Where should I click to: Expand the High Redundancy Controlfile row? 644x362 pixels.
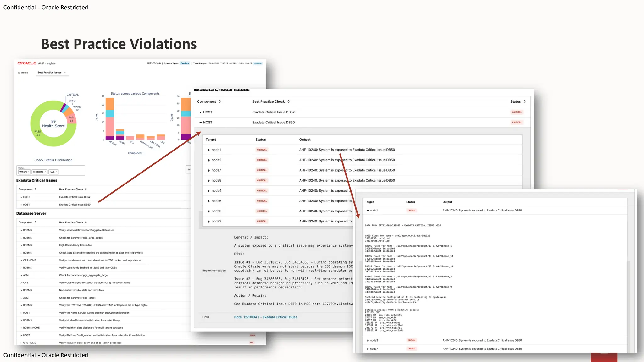click(21, 245)
